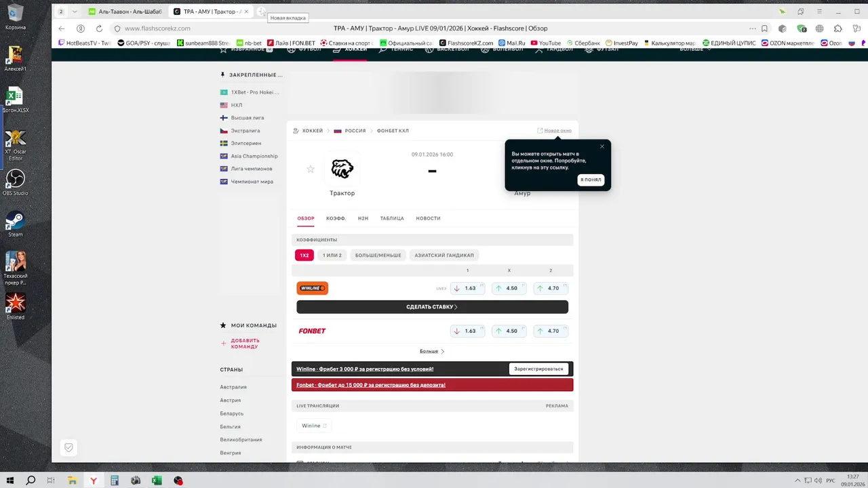The width and height of the screenshot is (868, 488).
Task: Go back with the browser back arrow
Action: click(x=62, y=28)
